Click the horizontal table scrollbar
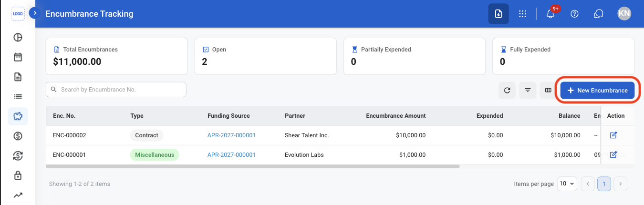 [252, 166]
